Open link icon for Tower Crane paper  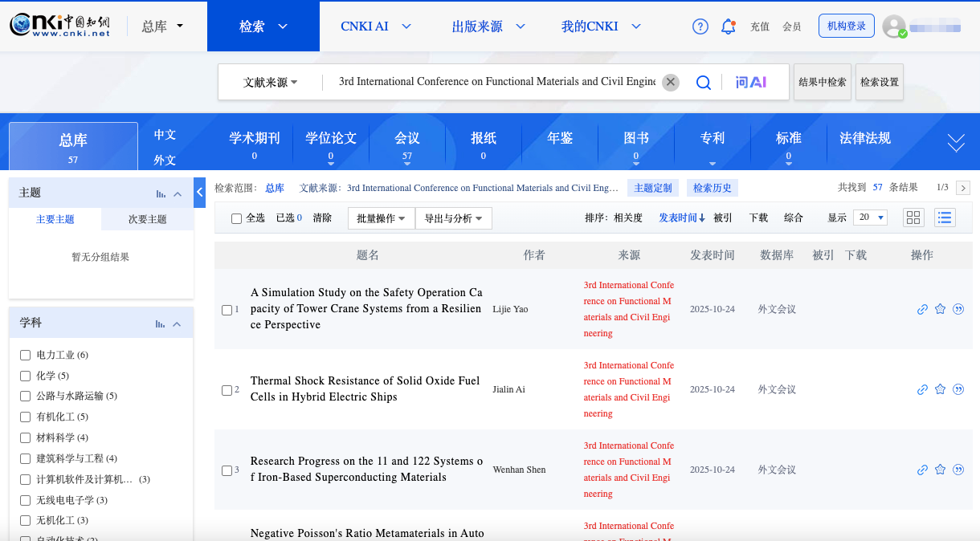(922, 309)
